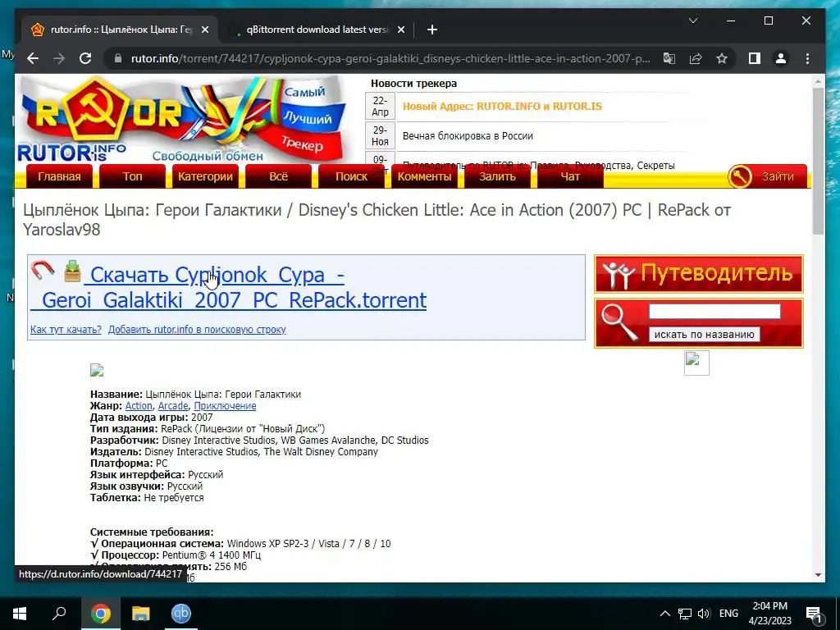This screenshot has height=630, width=840.
Task: Click Добавить rutor.info в поисковую строку link
Action: point(197,330)
